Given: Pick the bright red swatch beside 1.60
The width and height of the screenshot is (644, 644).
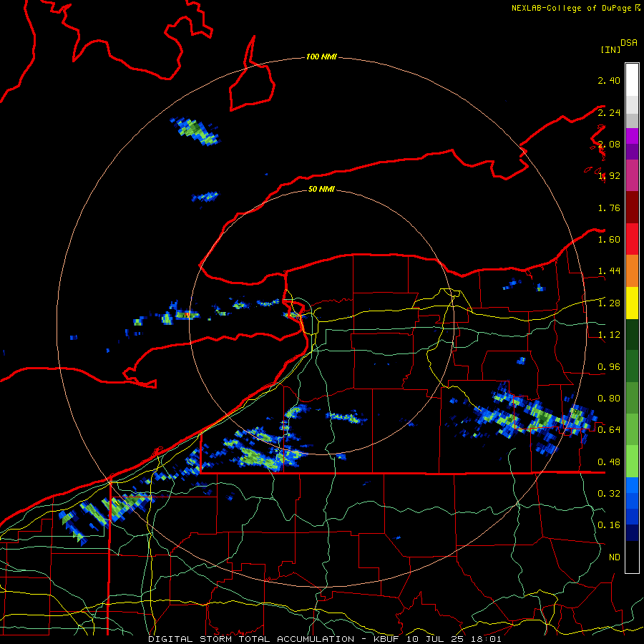Looking at the screenshot, I should pyautogui.click(x=632, y=240).
